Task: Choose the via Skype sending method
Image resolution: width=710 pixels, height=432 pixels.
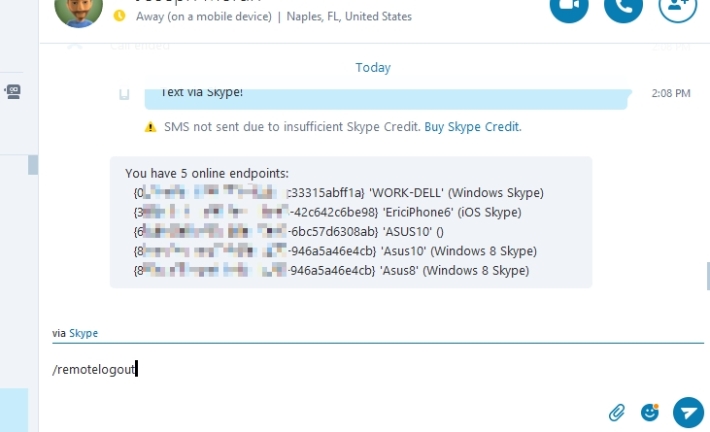Action: (83, 333)
